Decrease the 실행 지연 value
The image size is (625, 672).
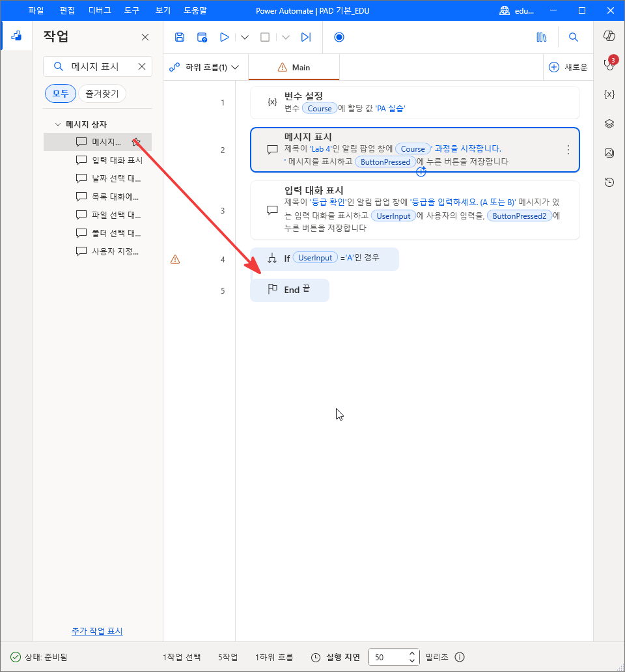tap(411, 660)
